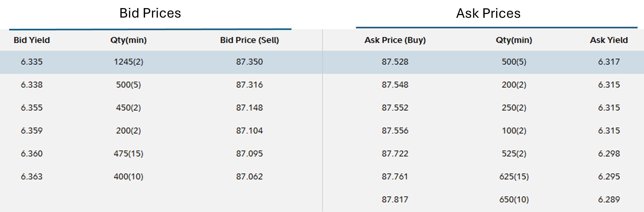Click the ask yield value 6.289

click(x=609, y=200)
